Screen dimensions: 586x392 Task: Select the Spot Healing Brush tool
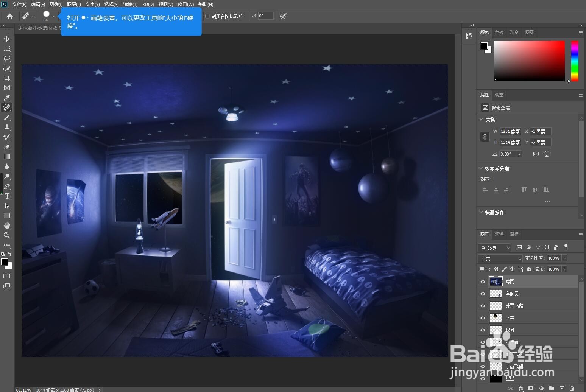pyautogui.click(x=7, y=107)
